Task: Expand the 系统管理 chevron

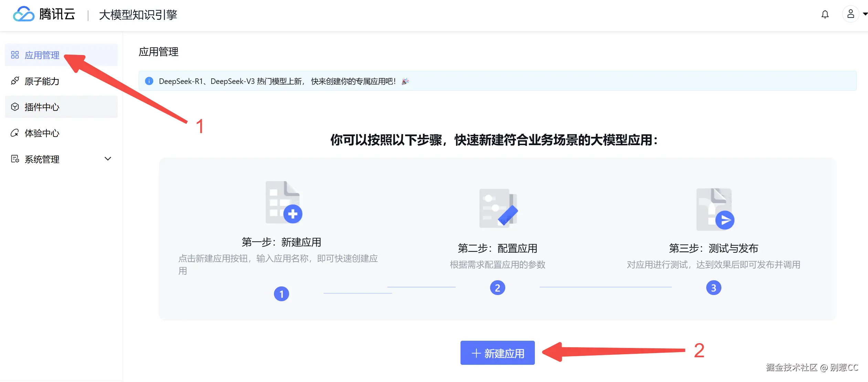Action: coord(108,159)
